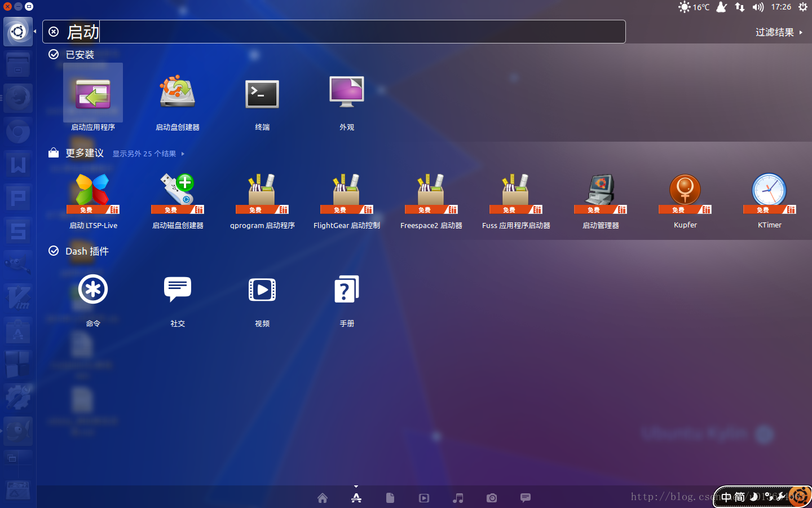This screenshot has height=508, width=812.
Task: Switch to Video lens
Action: [x=424, y=498]
